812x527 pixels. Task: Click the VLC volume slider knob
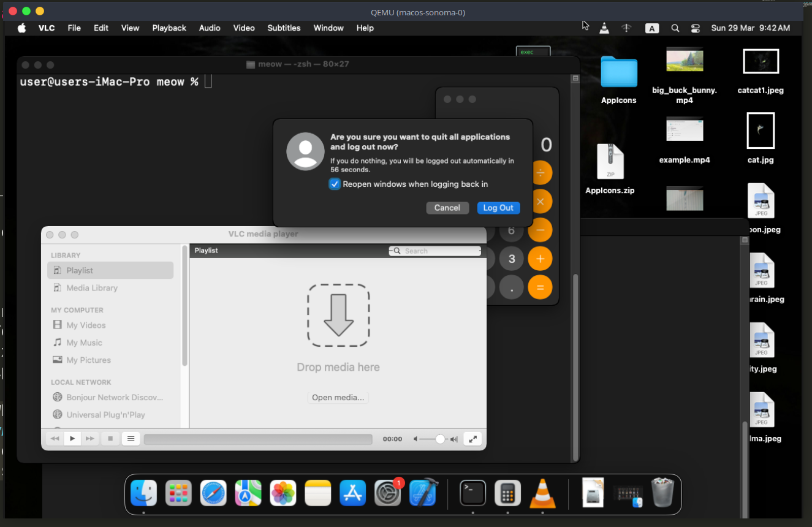pyautogui.click(x=440, y=439)
